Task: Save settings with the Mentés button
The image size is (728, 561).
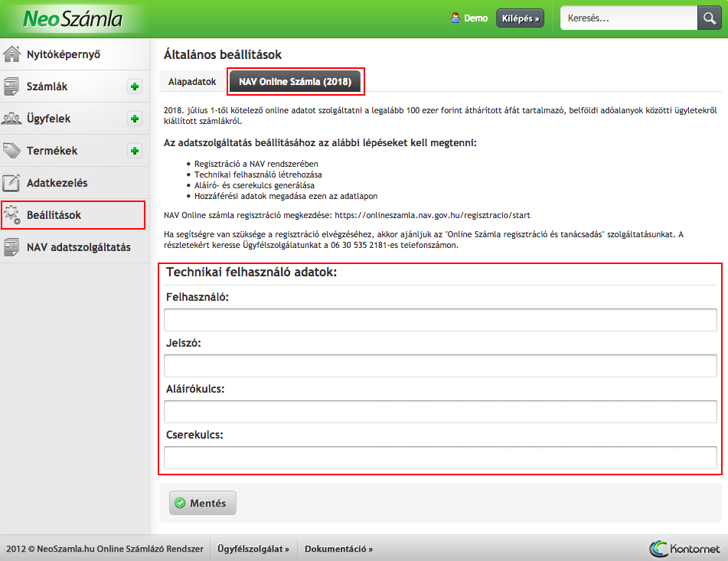Action: (202, 503)
